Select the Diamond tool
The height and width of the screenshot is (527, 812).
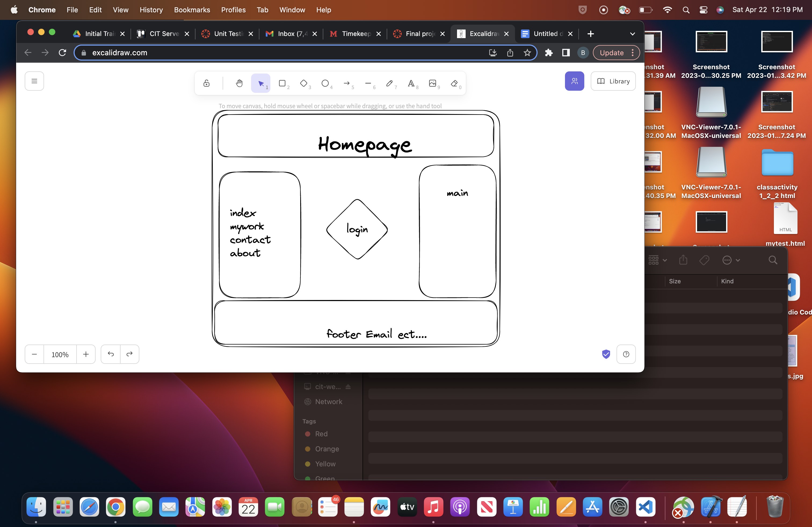(304, 83)
